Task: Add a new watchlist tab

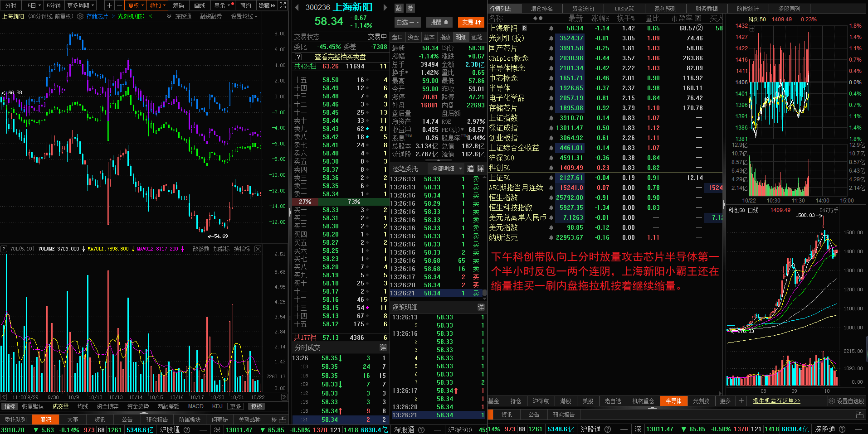Action: coord(741,401)
